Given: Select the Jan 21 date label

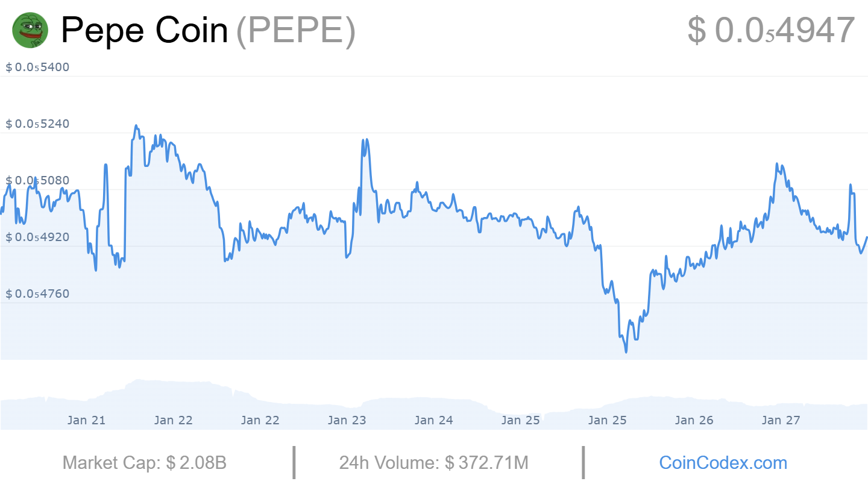Looking at the screenshot, I should [x=86, y=420].
